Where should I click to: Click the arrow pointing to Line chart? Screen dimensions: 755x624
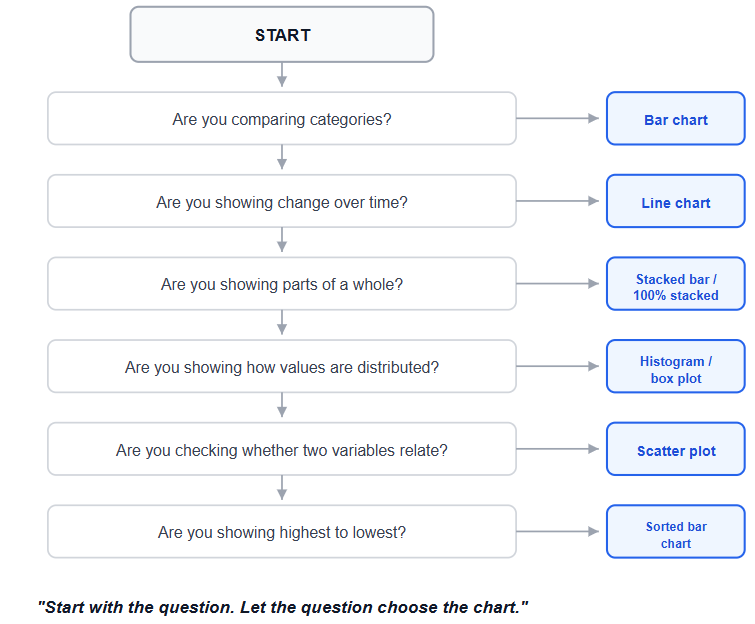click(x=558, y=201)
